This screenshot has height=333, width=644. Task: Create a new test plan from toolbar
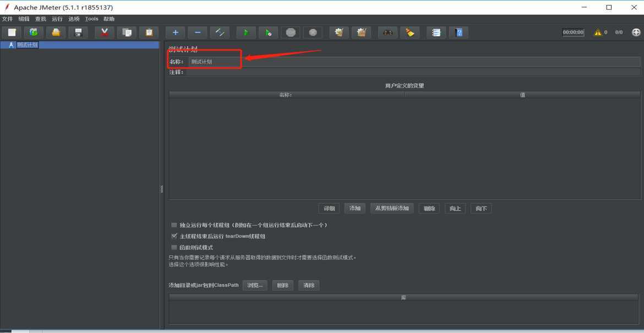point(12,32)
